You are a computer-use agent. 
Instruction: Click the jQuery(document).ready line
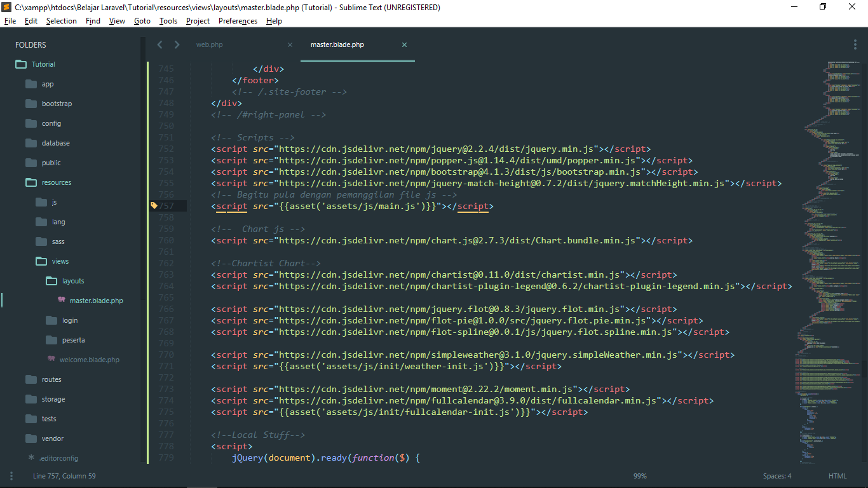(x=326, y=457)
